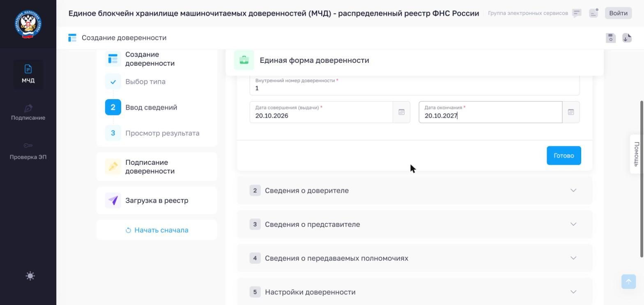Click the FNS Russia emblem logo
Viewport: 644px width, 305px height.
(x=28, y=24)
